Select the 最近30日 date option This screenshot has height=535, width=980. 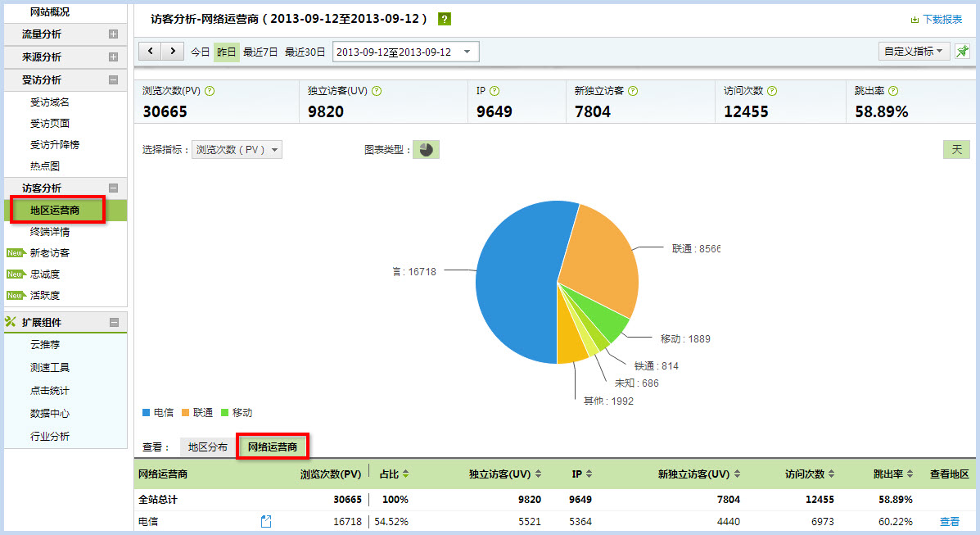click(x=305, y=52)
